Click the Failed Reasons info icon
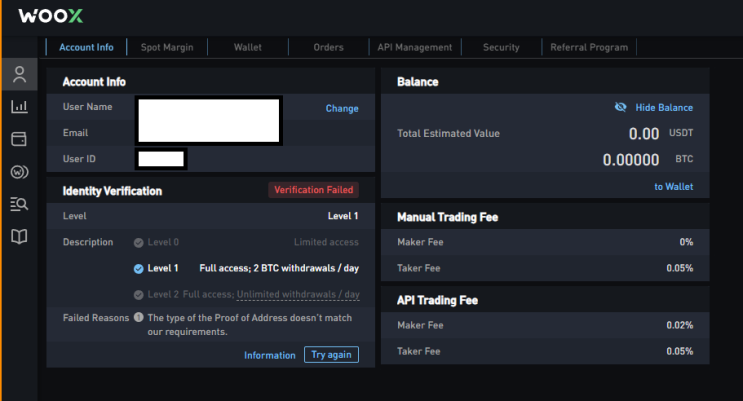The image size is (743, 401). (x=138, y=317)
